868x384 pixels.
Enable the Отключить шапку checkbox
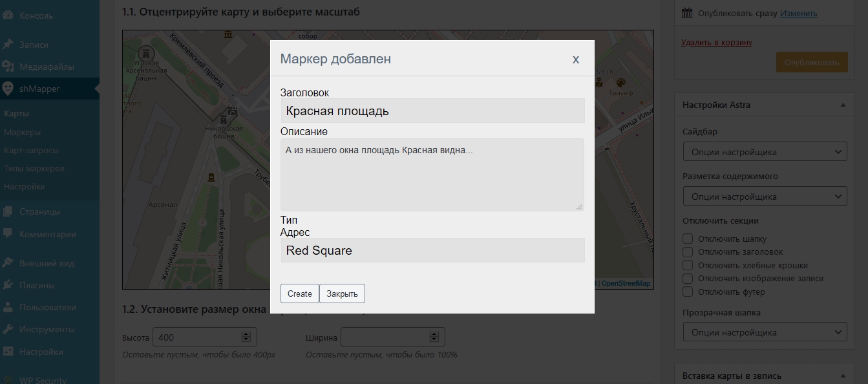pyautogui.click(x=688, y=239)
